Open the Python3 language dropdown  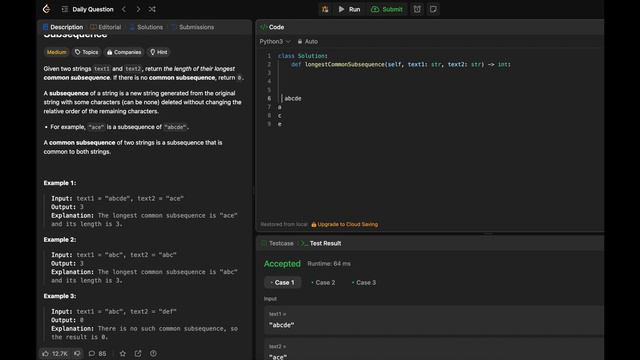[275, 42]
